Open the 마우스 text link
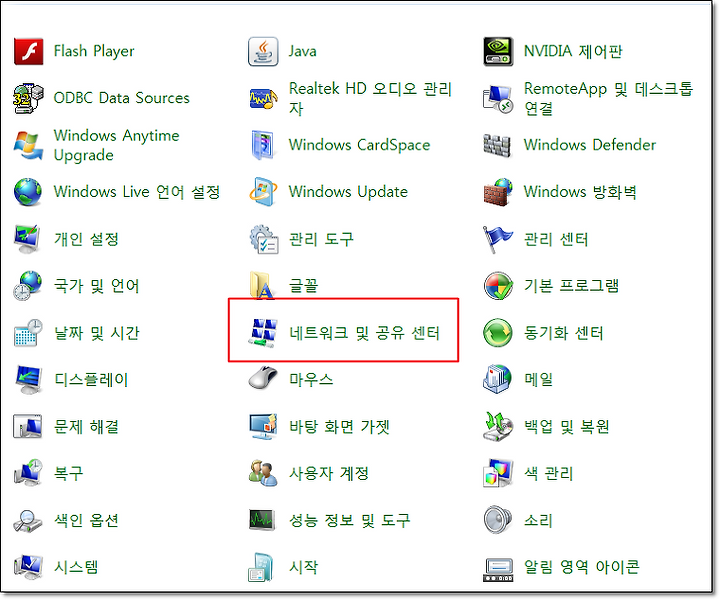 tap(311, 380)
